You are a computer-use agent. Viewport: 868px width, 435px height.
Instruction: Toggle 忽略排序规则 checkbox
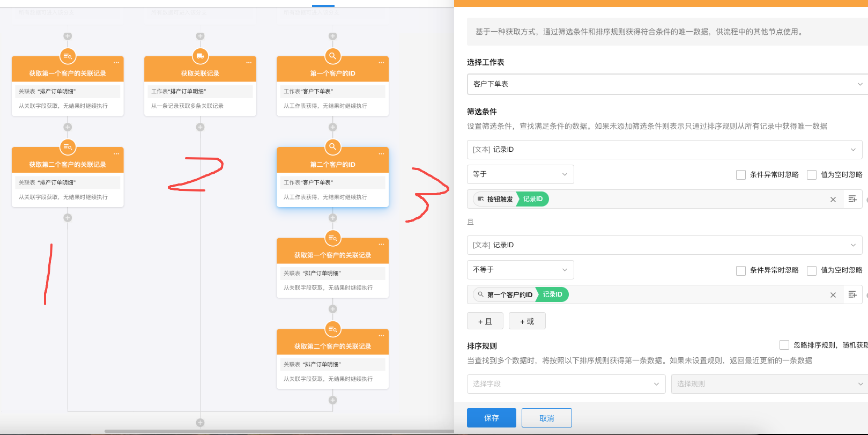pyautogui.click(x=784, y=345)
